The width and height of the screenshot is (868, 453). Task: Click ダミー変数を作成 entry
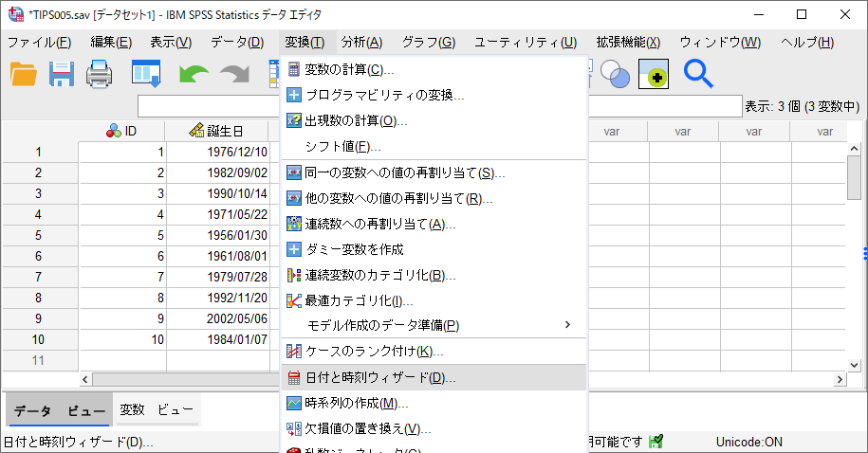(434, 249)
